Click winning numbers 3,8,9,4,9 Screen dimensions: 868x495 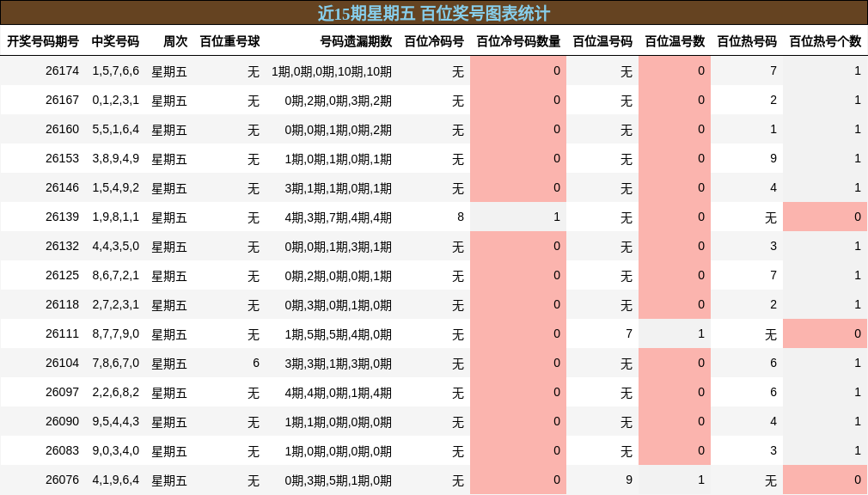(x=116, y=159)
